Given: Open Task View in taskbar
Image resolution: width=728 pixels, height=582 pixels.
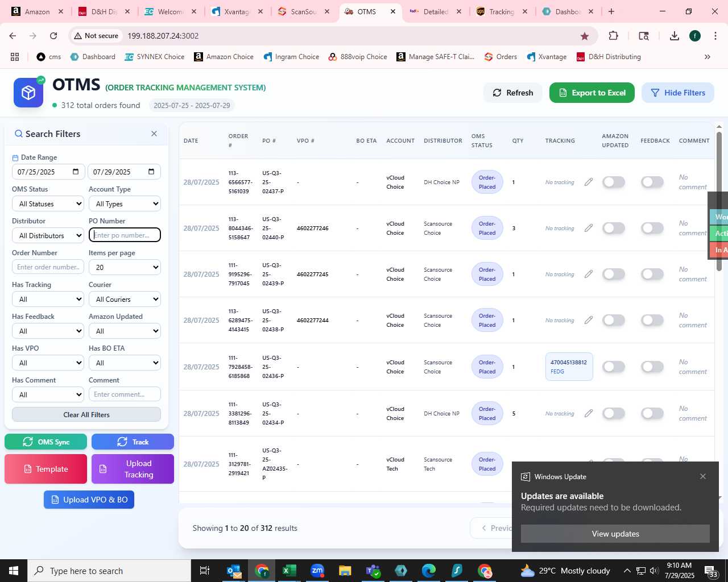Looking at the screenshot, I should point(205,571).
